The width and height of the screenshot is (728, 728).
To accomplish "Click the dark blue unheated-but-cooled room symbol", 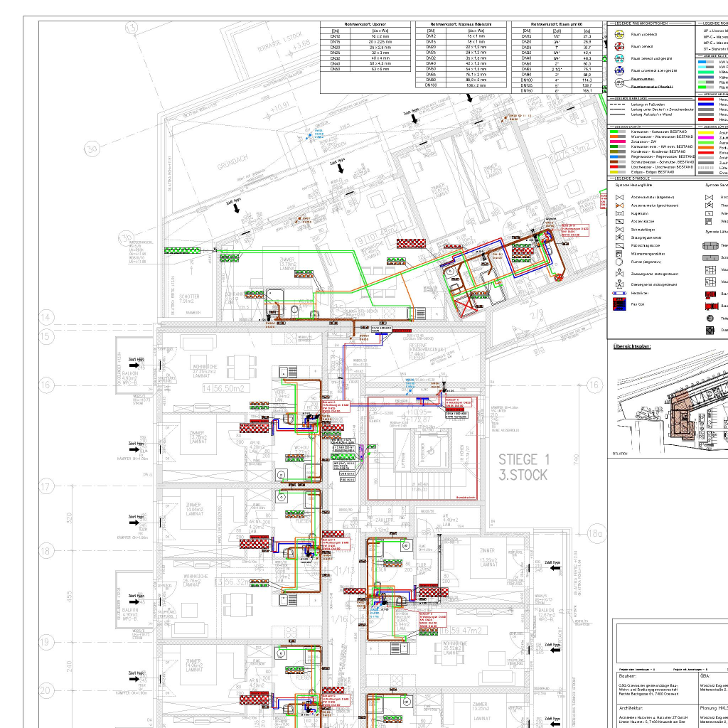I will click(619, 70).
